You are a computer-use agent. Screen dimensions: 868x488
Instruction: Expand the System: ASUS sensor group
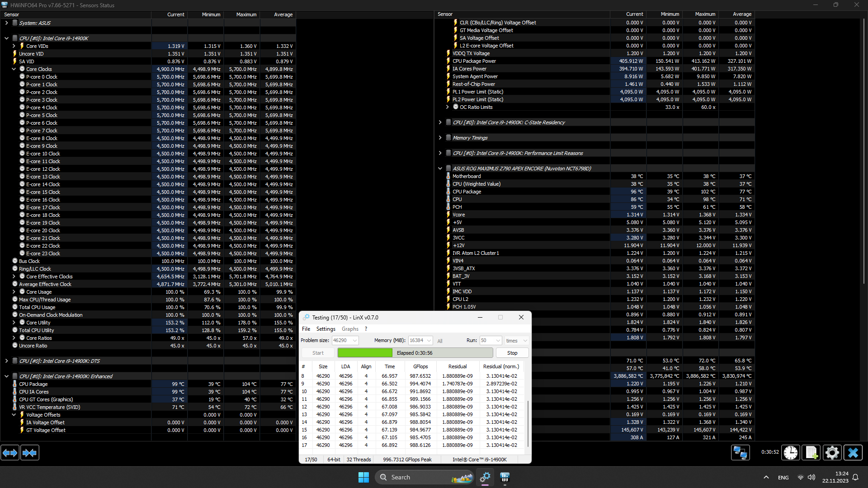pyautogui.click(x=6, y=23)
